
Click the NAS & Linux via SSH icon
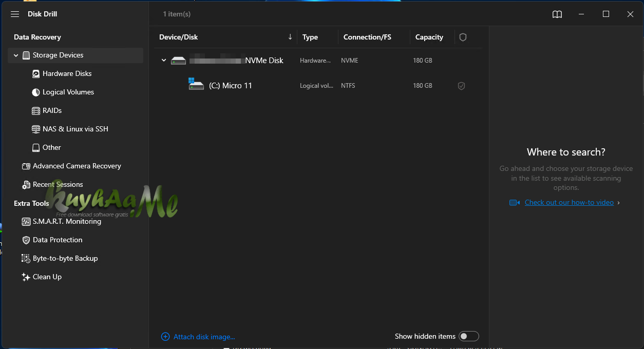pyautogui.click(x=36, y=129)
